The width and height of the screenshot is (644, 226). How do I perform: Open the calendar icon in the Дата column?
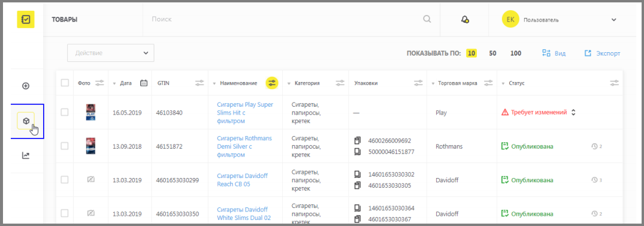(144, 83)
